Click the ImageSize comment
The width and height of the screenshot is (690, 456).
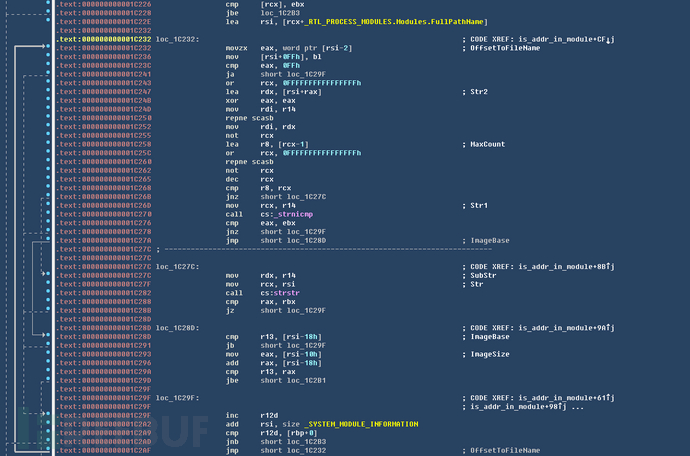coord(487,353)
